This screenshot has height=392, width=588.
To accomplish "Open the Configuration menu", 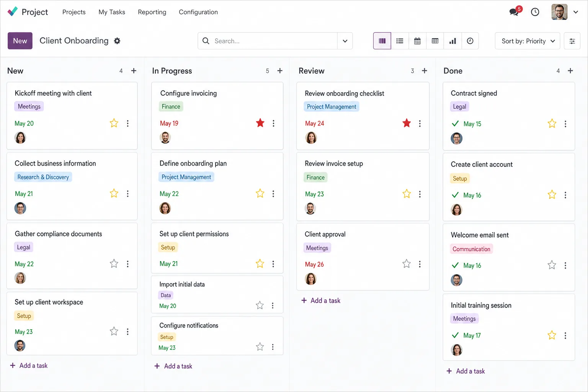I will tap(198, 12).
